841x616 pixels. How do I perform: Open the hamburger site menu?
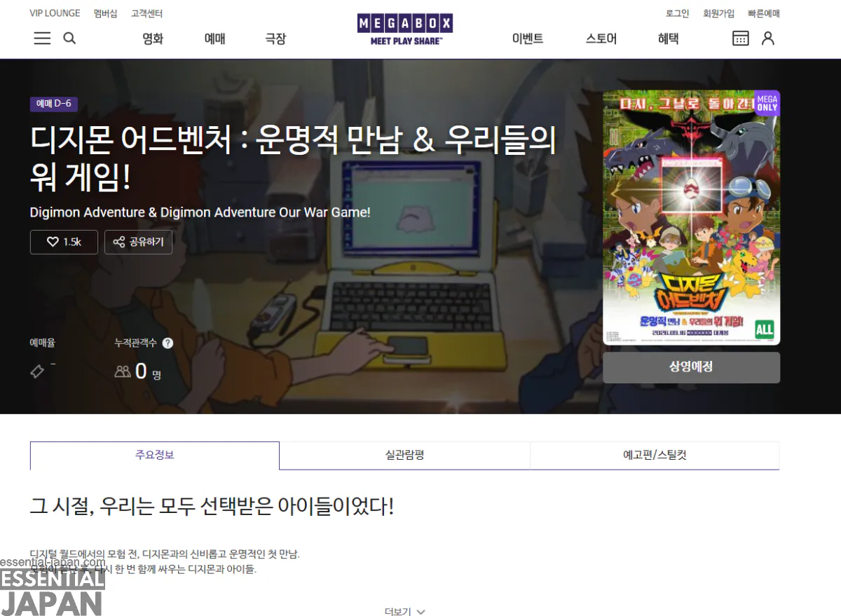tap(42, 39)
